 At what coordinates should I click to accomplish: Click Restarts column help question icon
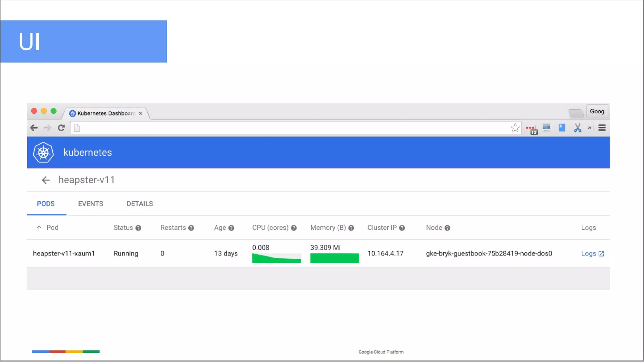191,228
